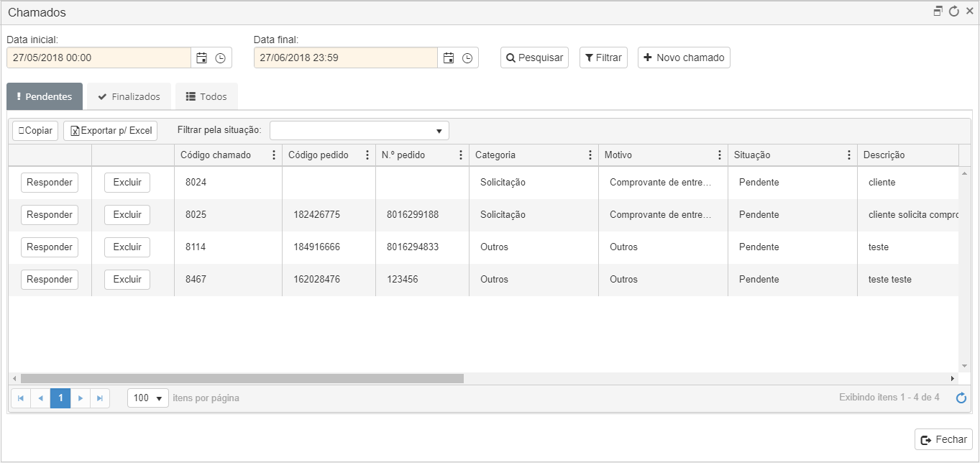
Task: Select the cell with pedido 182426775
Action: coord(329,215)
